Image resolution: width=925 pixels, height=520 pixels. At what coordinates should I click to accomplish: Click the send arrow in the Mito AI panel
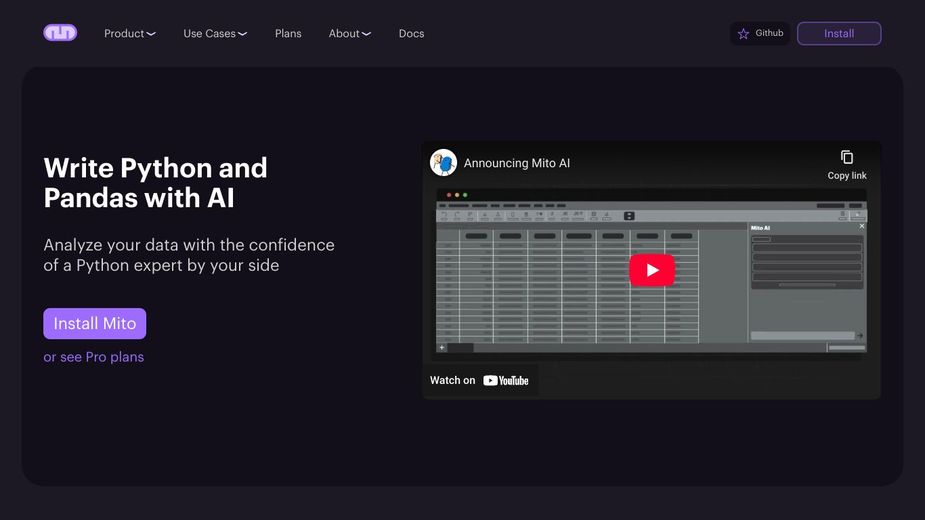tap(859, 336)
